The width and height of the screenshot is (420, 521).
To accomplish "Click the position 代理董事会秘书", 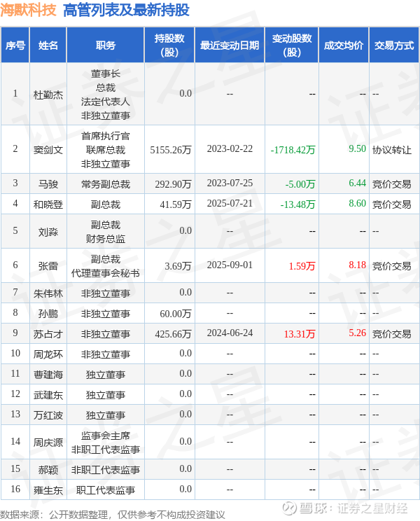I will coord(106,273).
